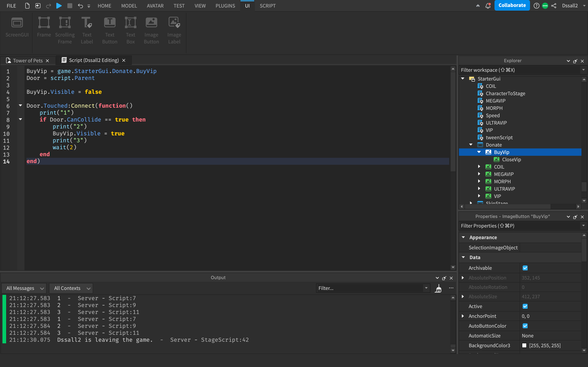Expand the MEGAVIP image node
This screenshot has width=588, height=367.
[x=479, y=174]
